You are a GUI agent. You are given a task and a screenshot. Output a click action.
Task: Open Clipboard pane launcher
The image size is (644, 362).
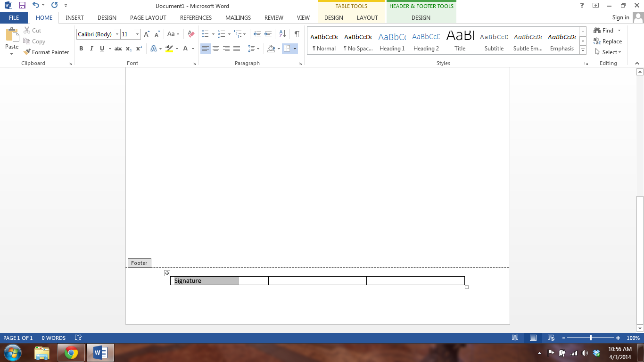click(x=70, y=63)
